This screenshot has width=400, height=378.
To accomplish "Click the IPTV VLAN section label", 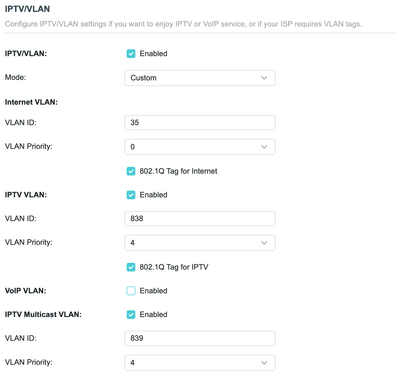I will [26, 195].
